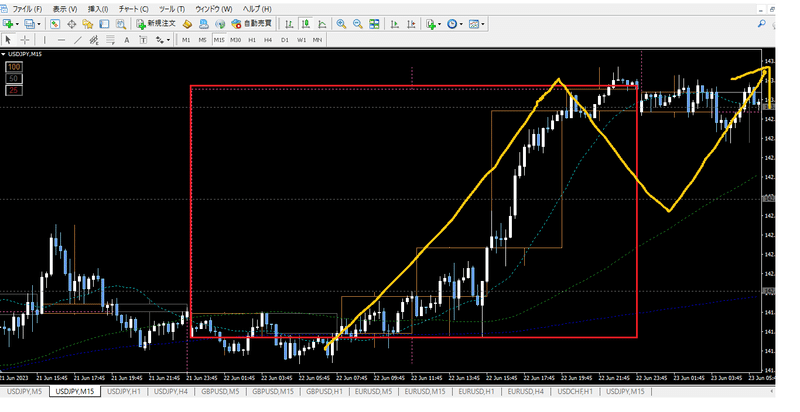Click the Periods clock icon
This screenshot has height=412, width=800.
452,24
